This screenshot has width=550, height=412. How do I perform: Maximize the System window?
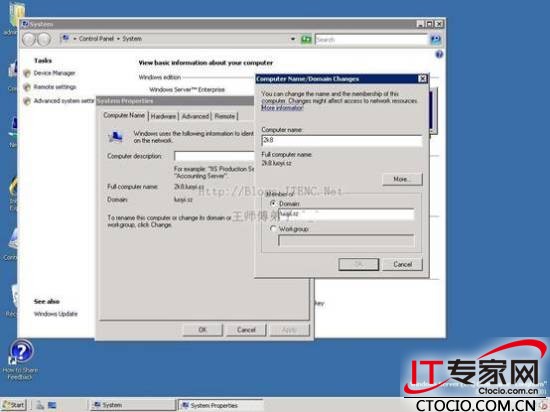pyautogui.click(x=430, y=24)
